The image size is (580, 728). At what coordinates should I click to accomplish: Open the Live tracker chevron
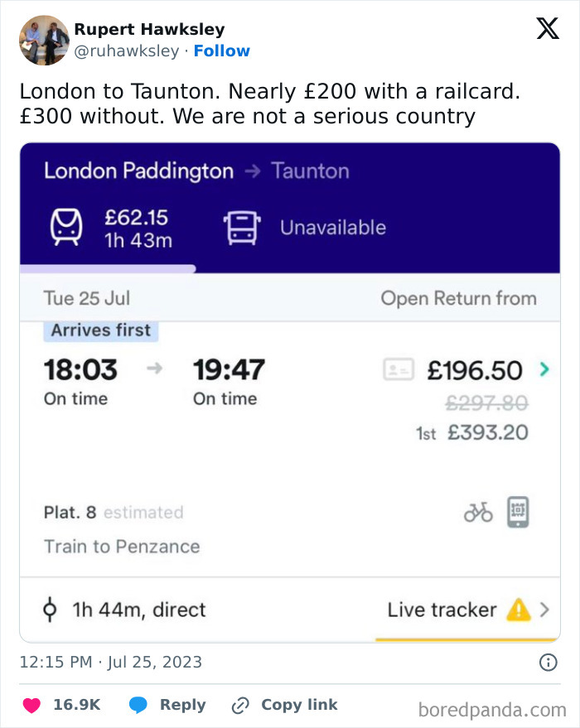pyautogui.click(x=544, y=610)
